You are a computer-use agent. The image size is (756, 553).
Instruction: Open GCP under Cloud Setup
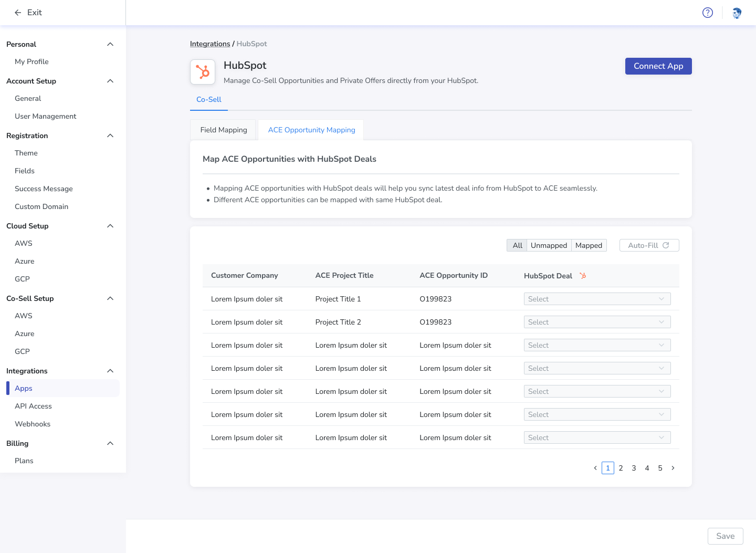pos(22,279)
